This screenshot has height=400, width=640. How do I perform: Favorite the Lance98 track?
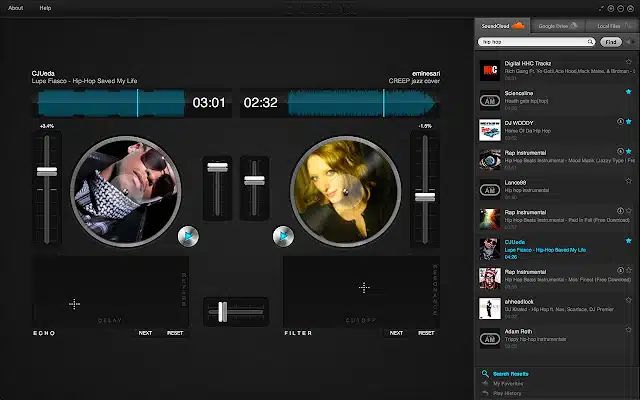629,181
